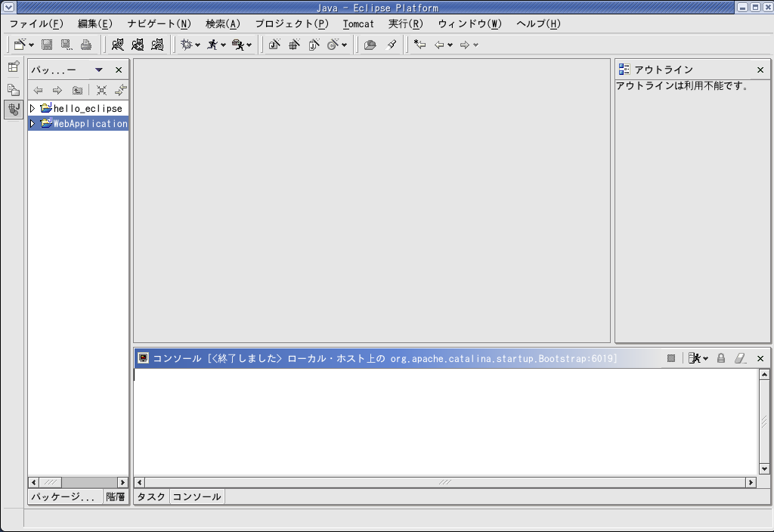Select hello_eclipse in the tree
This screenshot has width=774, height=532.
click(88, 109)
